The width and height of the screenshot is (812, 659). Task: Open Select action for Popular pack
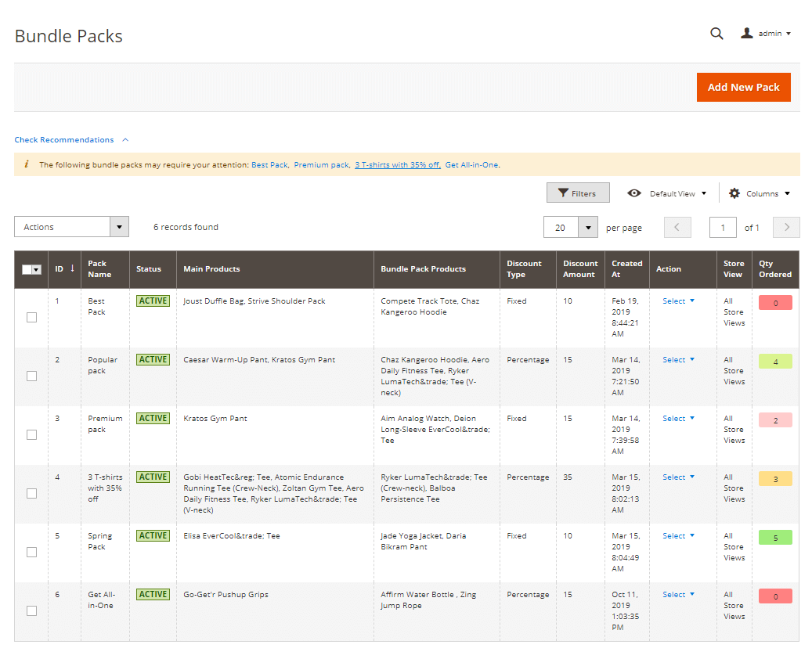678,360
